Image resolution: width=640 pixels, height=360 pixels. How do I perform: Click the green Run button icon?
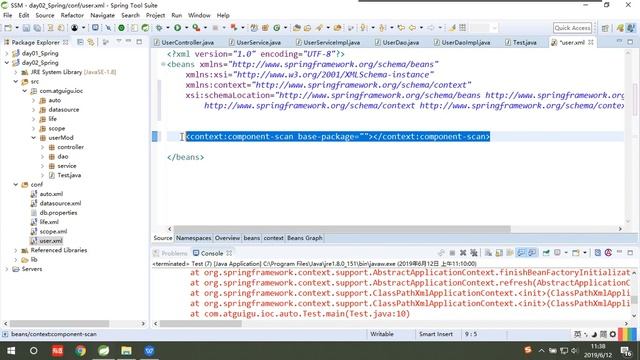pyautogui.click(x=178, y=28)
